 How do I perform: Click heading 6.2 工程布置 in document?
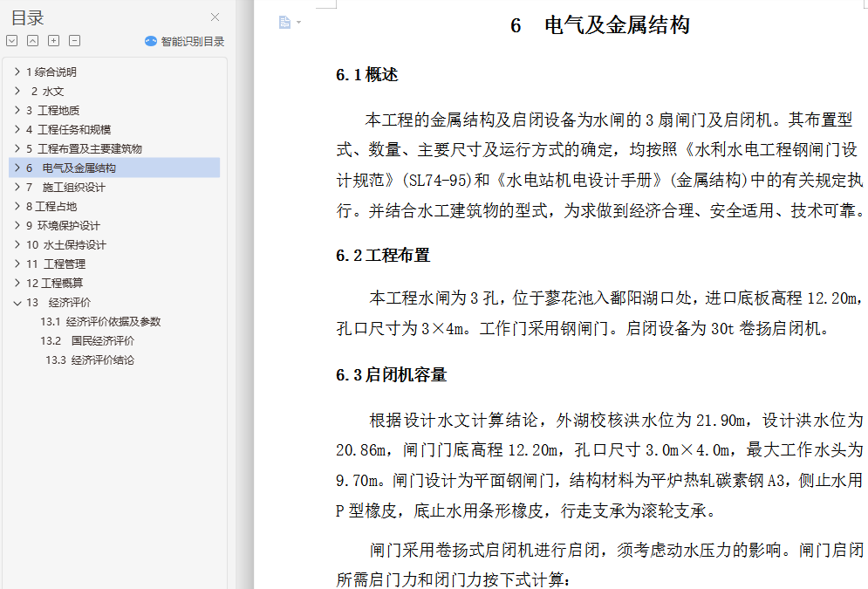[x=383, y=255]
